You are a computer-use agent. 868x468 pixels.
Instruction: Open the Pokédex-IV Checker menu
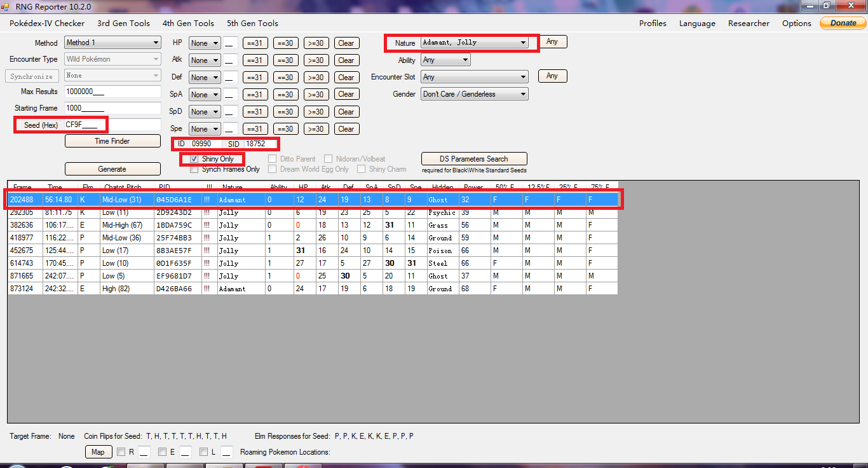click(46, 23)
